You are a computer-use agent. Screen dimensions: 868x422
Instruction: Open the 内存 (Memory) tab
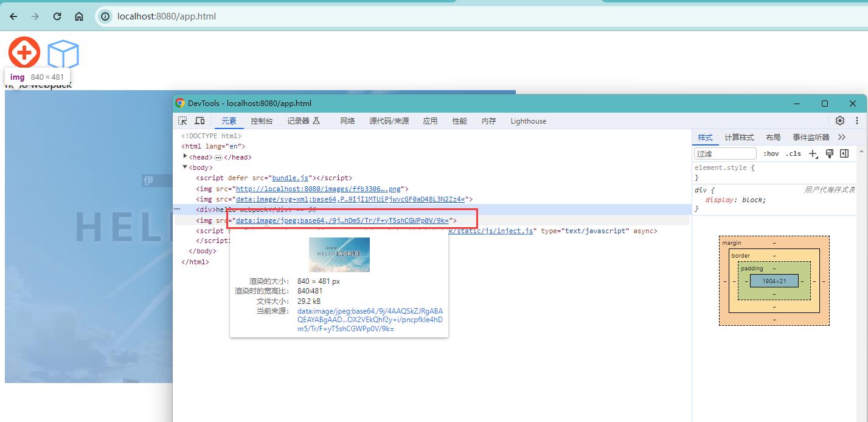point(489,121)
